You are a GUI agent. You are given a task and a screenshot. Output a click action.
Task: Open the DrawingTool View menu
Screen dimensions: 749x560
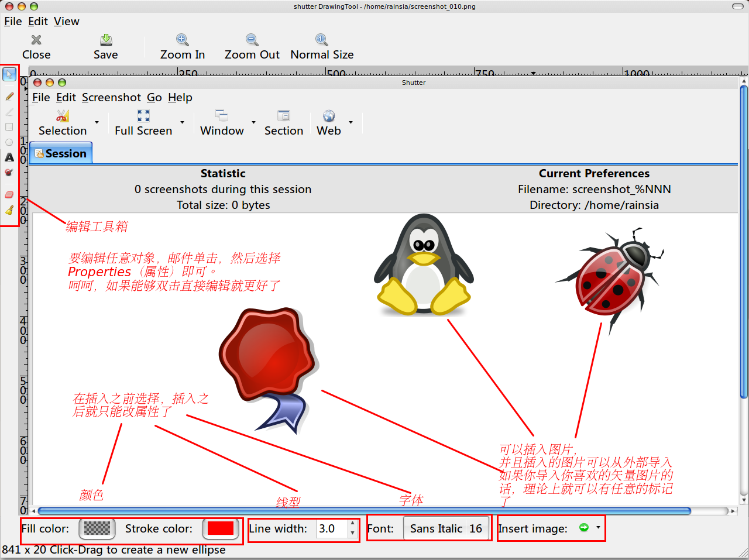tap(67, 21)
